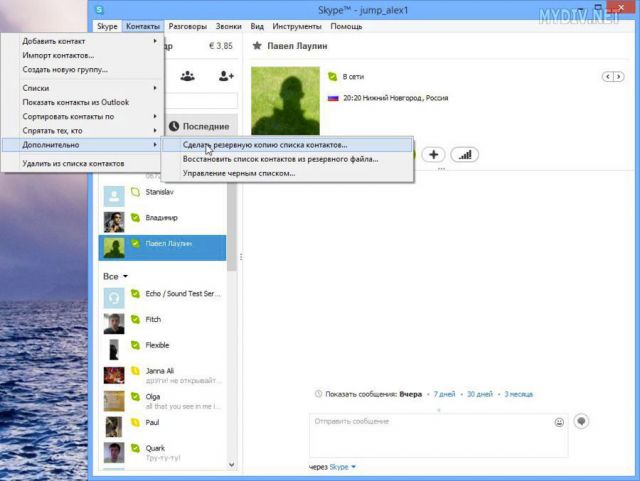Expand Сортировать контакты по submenu
The image size is (640, 481).
(82, 116)
